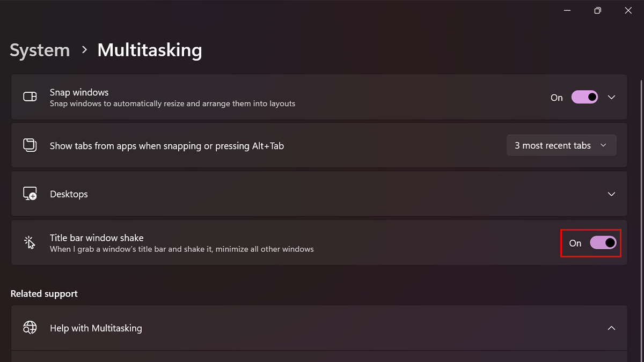Restore down the Settings window
Screen dimensions: 644x362
coord(597,11)
